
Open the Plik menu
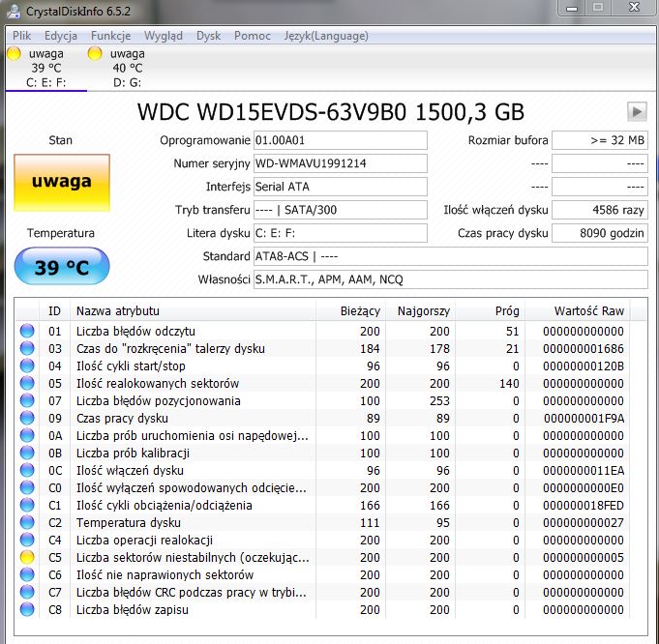click(x=21, y=36)
